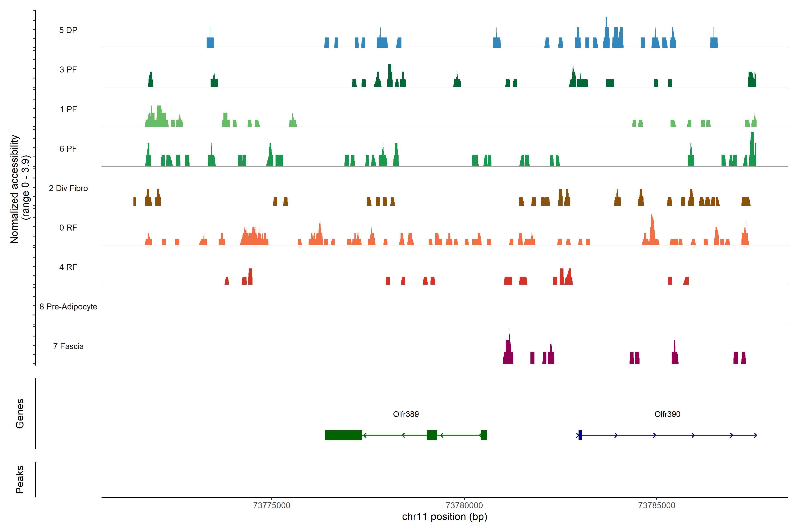Select the 2 Div Fibro track label
Screen dimensions: 798x532
pyautogui.click(x=68, y=188)
